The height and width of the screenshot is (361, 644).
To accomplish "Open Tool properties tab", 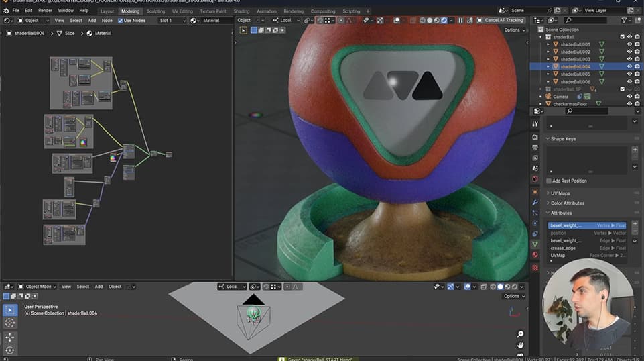I will 535,123.
